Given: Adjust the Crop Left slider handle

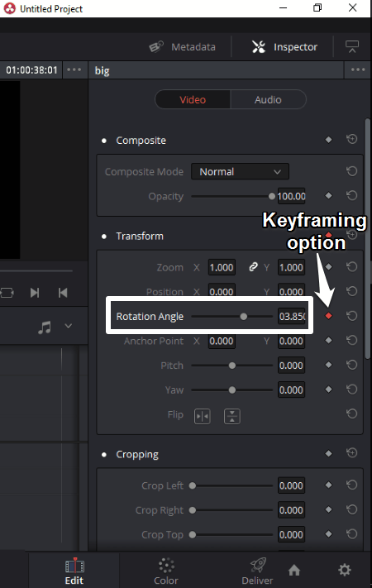Looking at the screenshot, I should (x=193, y=485).
